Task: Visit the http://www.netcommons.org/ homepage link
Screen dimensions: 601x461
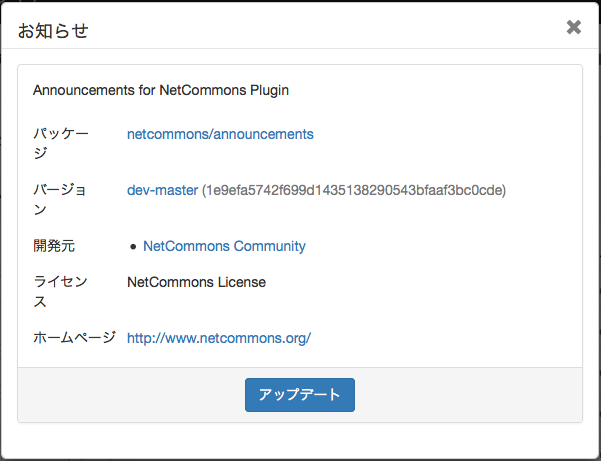Action: click(219, 338)
